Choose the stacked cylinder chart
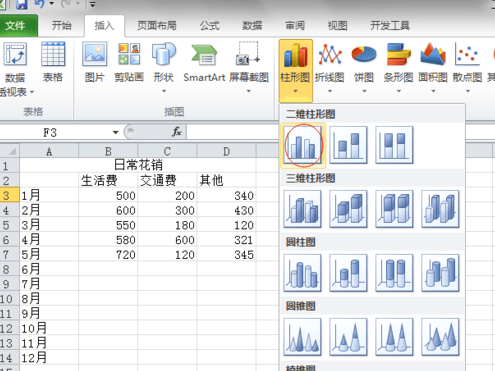 348,273
